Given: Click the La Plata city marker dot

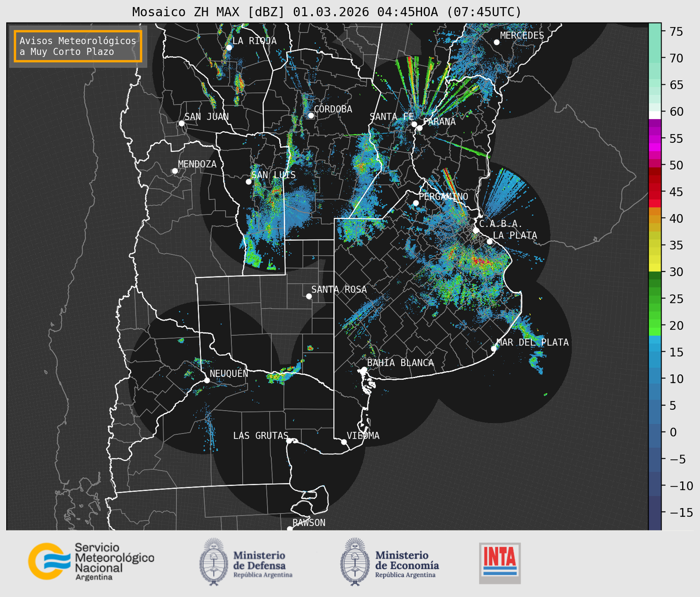Looking at the screenshot, I should [490, 242].
